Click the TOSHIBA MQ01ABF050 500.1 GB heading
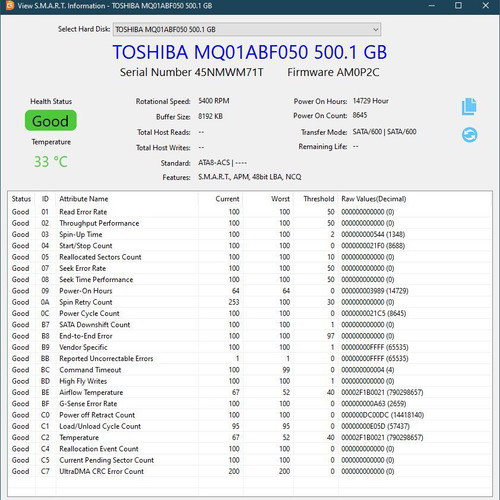Screen dimensions: 500x500 (x=250, y=52)
